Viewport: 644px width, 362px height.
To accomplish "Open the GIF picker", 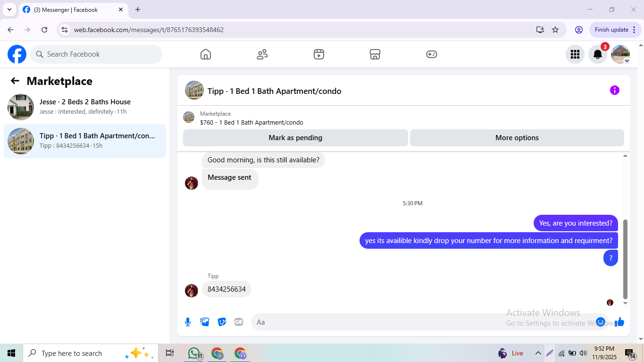I will pos(239,322).
